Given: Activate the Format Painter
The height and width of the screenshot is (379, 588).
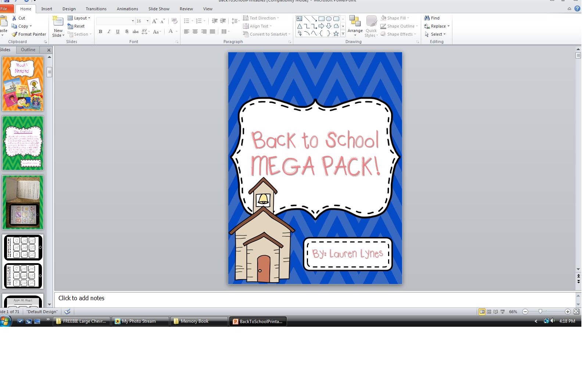Looking at the screenshot, I should [29, 34].
